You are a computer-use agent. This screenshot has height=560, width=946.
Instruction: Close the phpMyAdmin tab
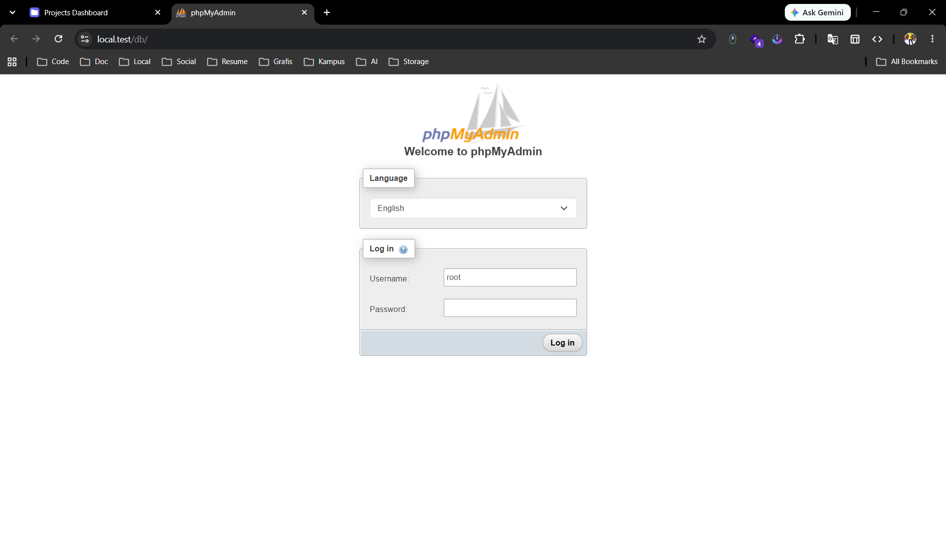(304, 12)
